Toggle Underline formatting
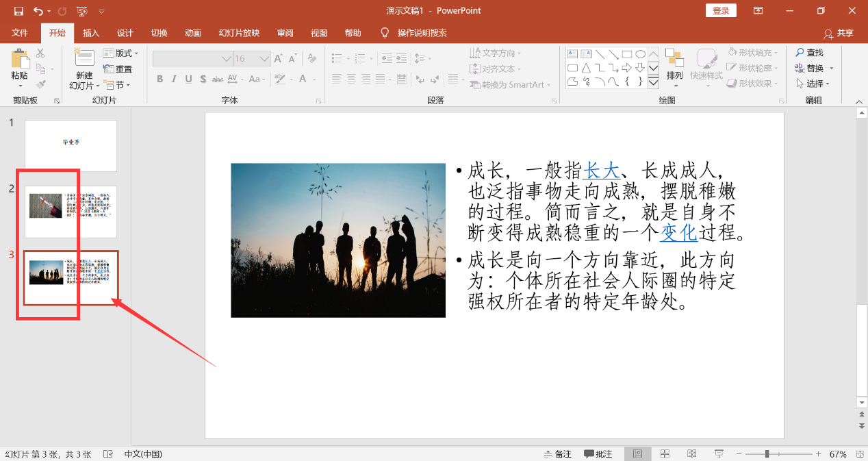868x461 pixels. (189, 79)
